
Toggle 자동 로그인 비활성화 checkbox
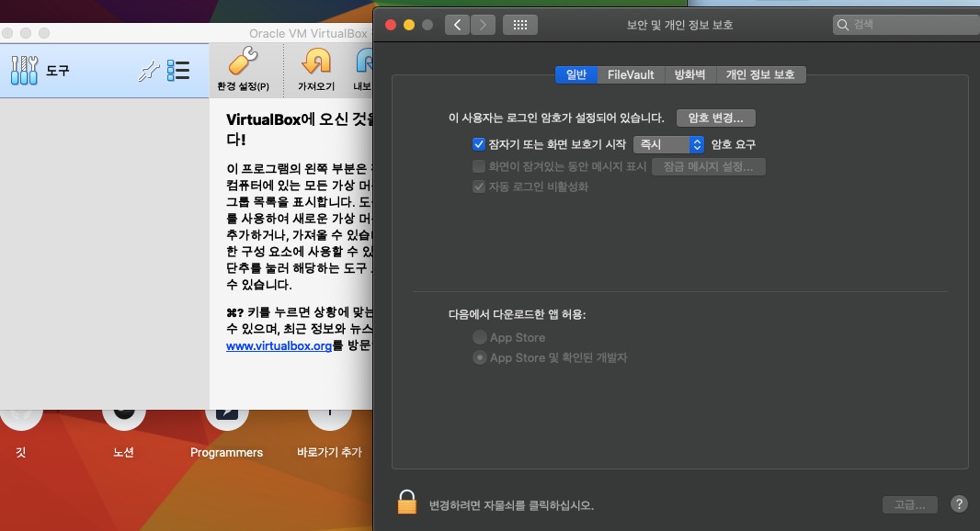pyautogui.click(x=479, y=186)
